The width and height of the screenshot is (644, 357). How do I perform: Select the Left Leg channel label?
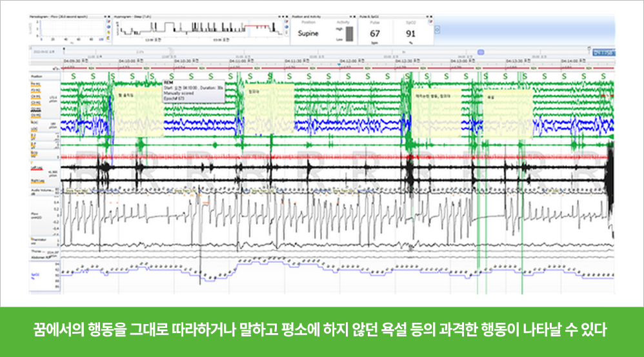36,168
